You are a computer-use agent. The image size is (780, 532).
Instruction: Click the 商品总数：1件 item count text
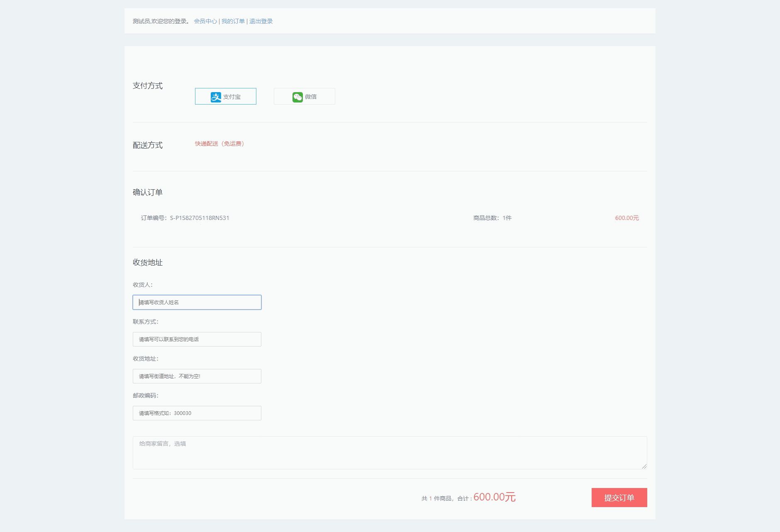click(492, 218)
